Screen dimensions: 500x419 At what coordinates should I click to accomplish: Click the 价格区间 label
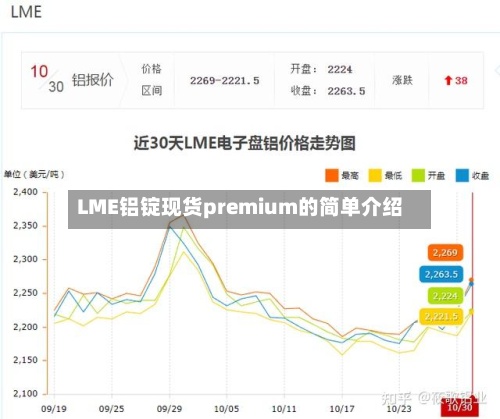coord(152,80)
